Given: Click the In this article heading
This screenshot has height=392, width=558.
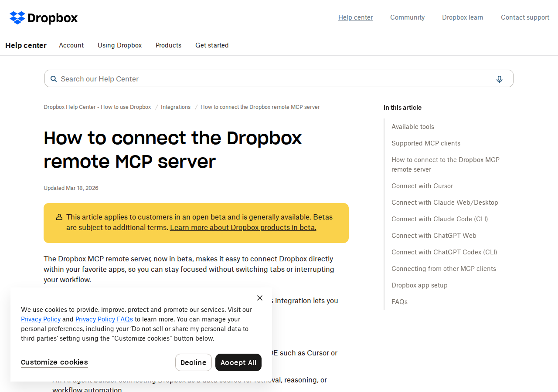Looking at the screenshot, I should pos(402,108).
